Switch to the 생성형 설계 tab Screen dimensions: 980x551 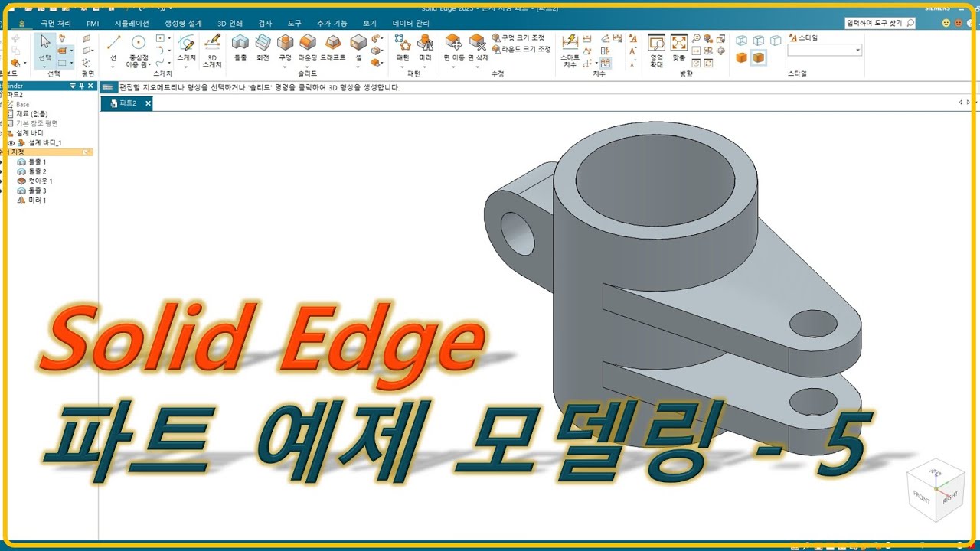184,24
